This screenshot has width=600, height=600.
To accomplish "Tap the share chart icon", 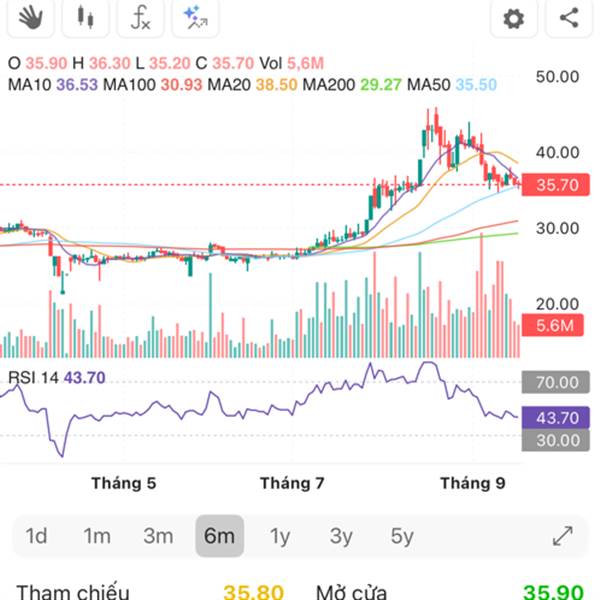I will pyautogui.click(x=569, y=18).
